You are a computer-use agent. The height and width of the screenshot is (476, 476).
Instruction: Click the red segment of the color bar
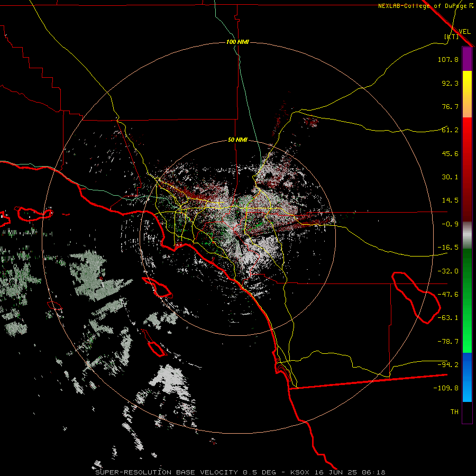click(467, 169)
